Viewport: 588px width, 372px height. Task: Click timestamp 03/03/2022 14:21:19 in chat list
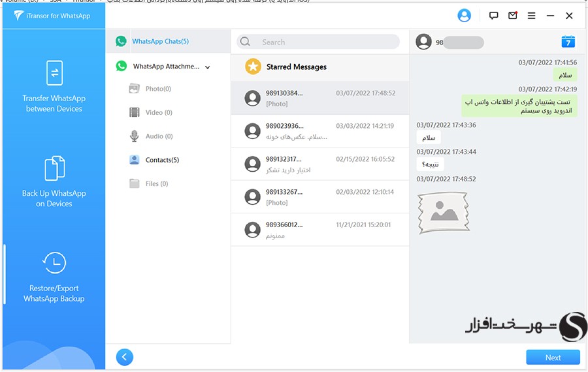(x=365, y=126)
